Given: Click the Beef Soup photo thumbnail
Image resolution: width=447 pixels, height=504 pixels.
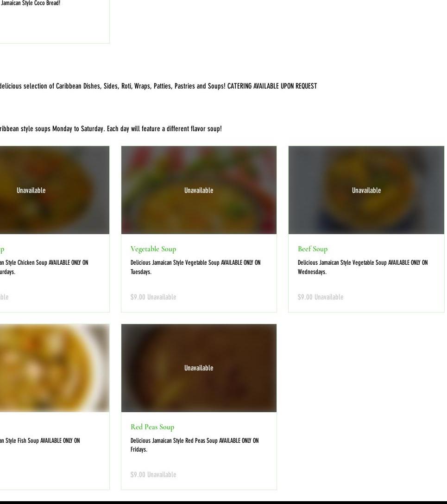Looking at the screenshot, I should click(x=366, y=190).
